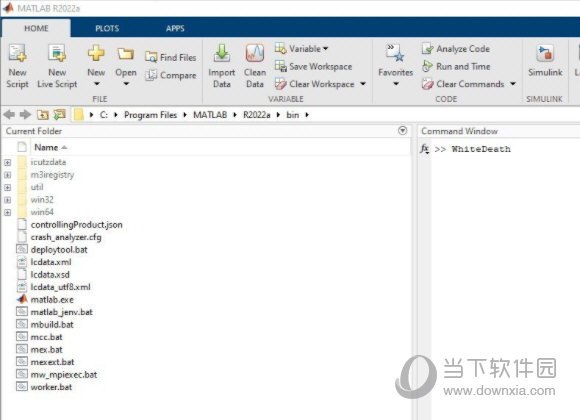Select lcdata_utf8.xml file
The image size is (580, 420).
tap(54, 287)
